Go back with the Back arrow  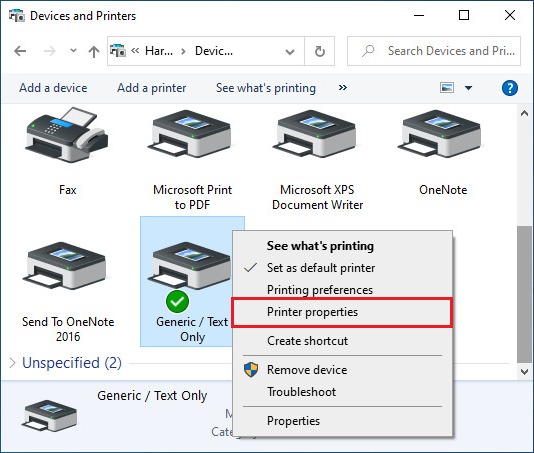click(x=20, y=51)
